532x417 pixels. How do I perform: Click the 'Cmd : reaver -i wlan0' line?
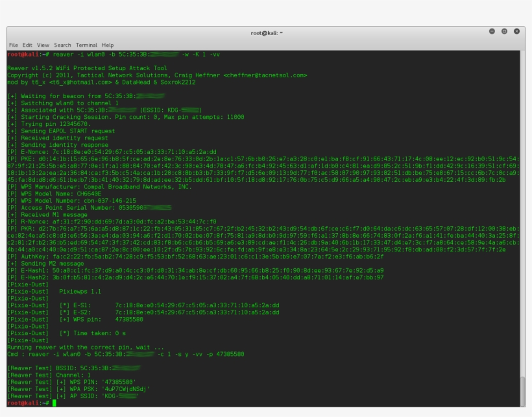tap(125, 354)
